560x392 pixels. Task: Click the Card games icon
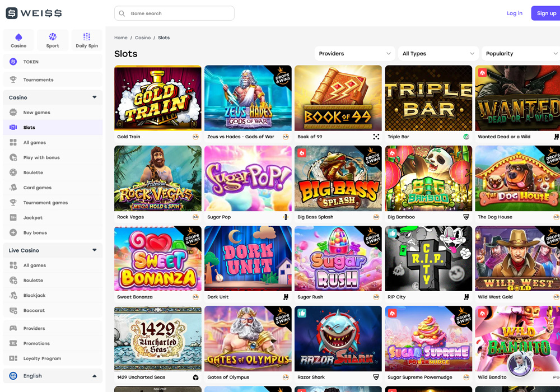click(13, 188)
